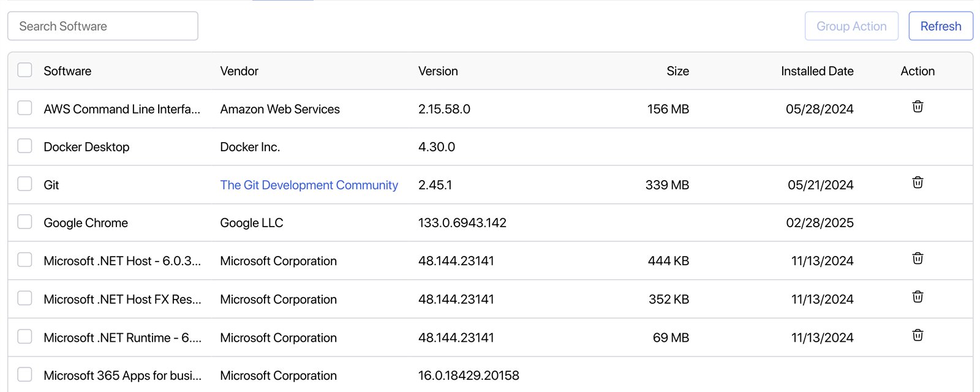
Task: Open the Group Action button
Action: 851,26
